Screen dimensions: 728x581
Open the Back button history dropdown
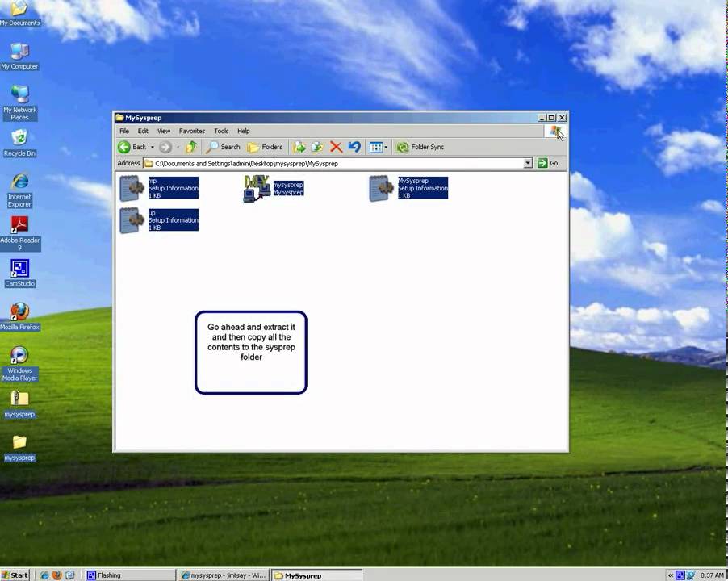153,147
